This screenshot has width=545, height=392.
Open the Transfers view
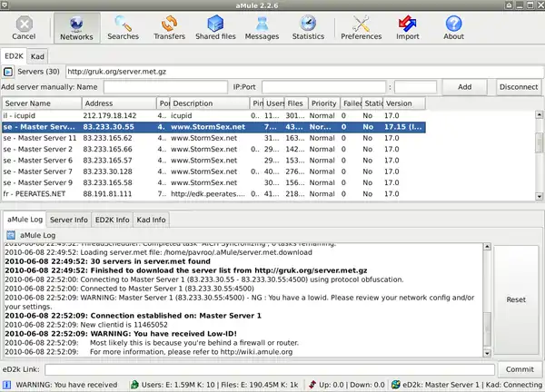[x=169, y=26]
